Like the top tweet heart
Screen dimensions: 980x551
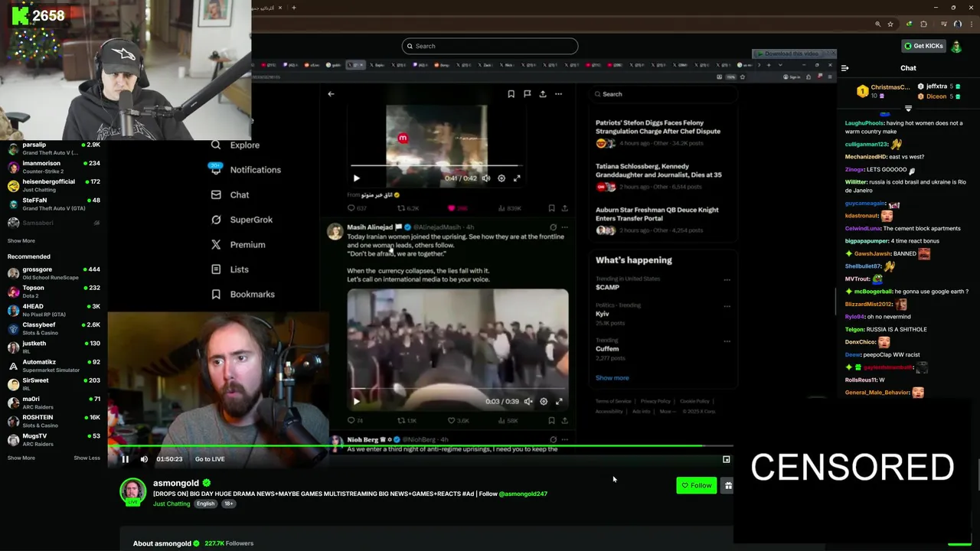(x=452, y=208)
